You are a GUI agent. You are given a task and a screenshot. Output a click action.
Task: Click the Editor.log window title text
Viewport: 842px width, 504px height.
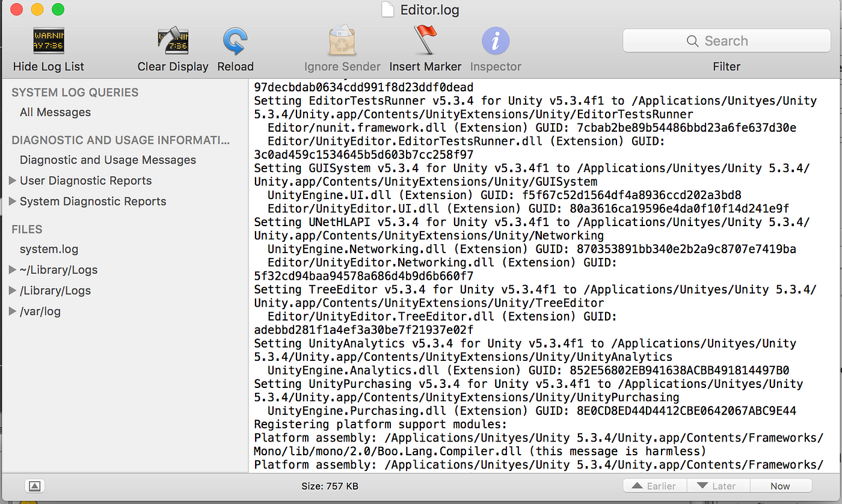tap(429, 10)
